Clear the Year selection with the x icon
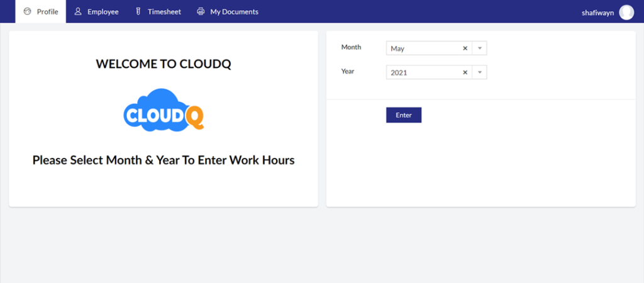 click(x=465, y=72)
